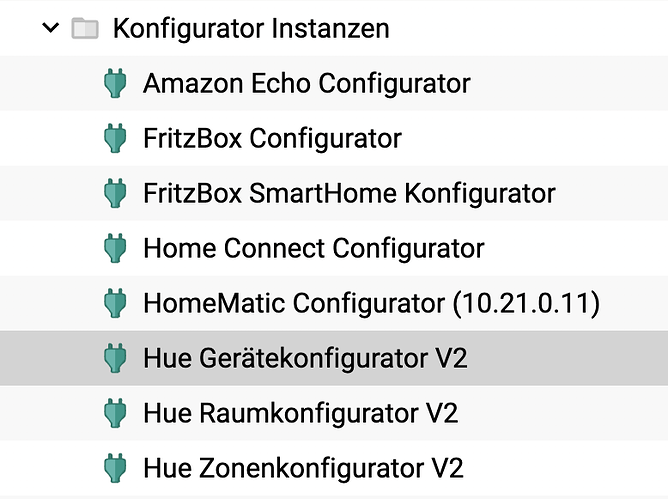Click the Konfigurator Instanzen folder icon

tap(85, 28)
